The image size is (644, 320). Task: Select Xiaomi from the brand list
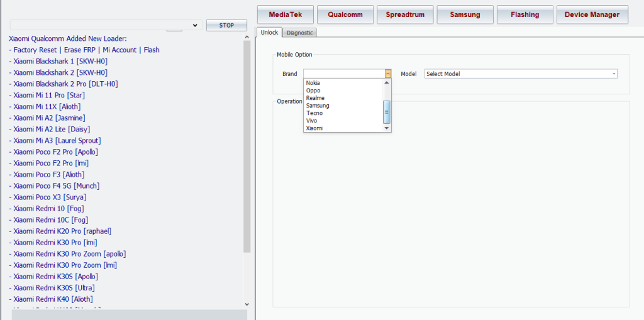coord(314,128)
